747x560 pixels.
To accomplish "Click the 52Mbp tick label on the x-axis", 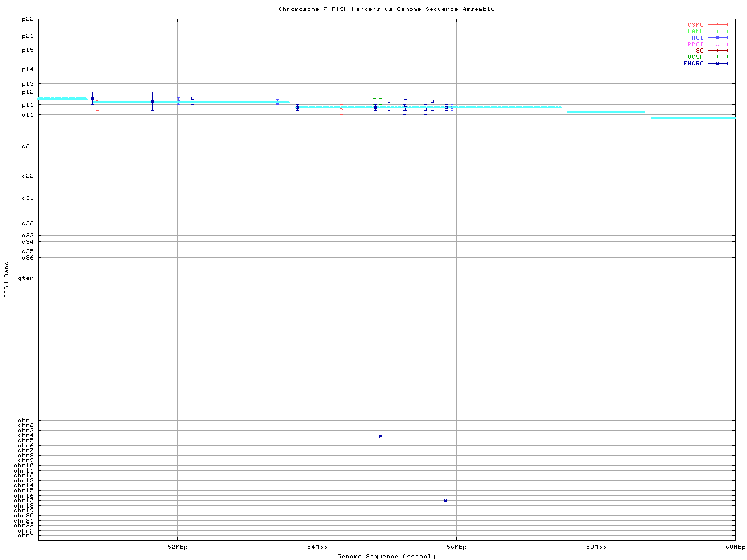I will point(177,547).
